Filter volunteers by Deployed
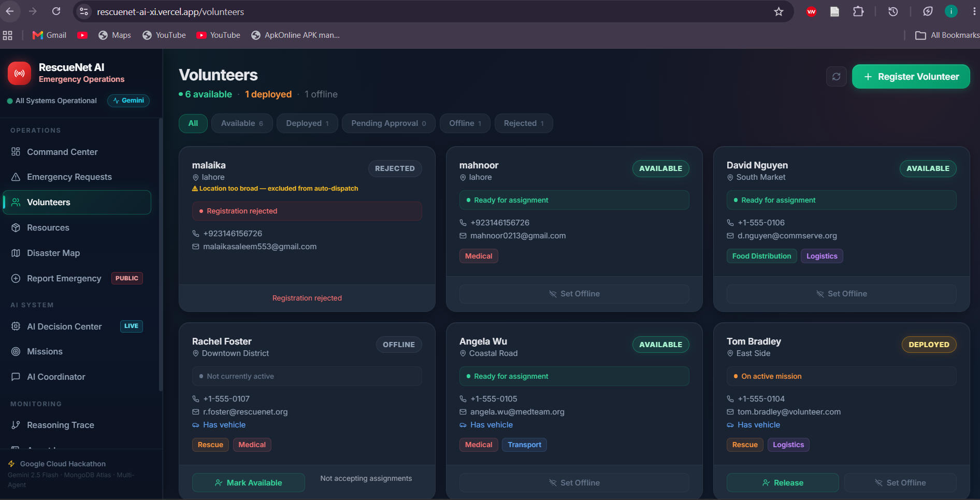 (x=307, y=123)
